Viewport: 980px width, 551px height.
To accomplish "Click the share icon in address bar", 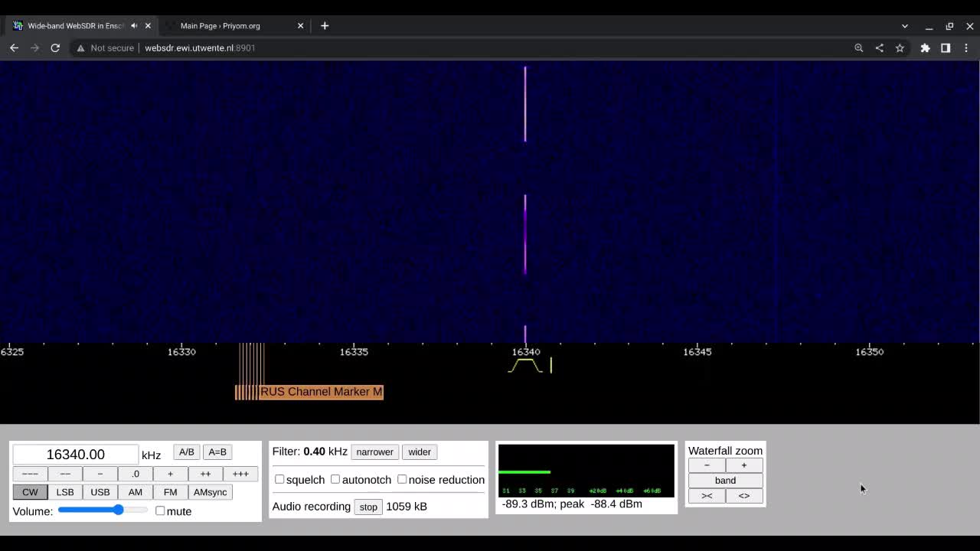I will tap(879, 47).
